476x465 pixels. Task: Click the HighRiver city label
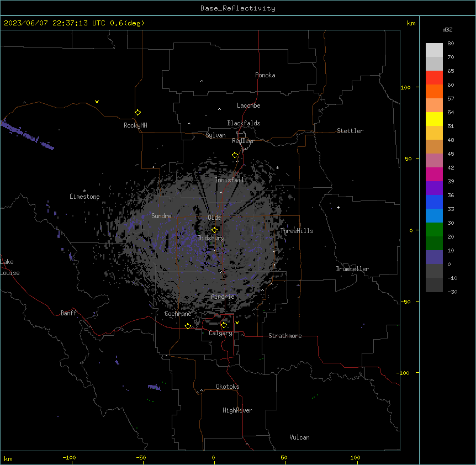(237, 410)
